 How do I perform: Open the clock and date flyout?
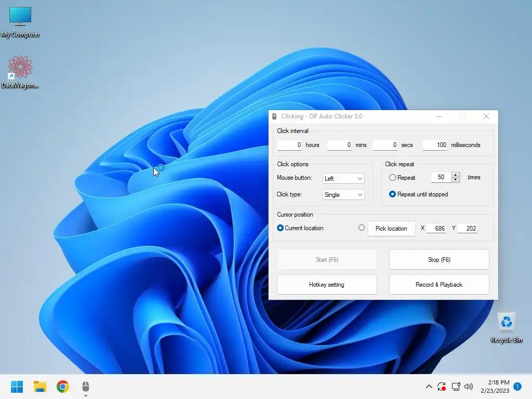click(495, 387)
